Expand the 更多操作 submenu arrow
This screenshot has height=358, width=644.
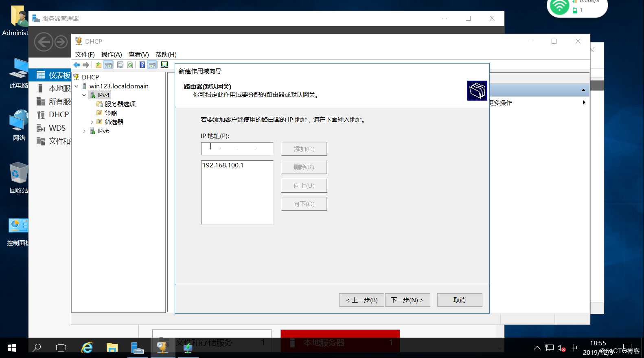584,103
